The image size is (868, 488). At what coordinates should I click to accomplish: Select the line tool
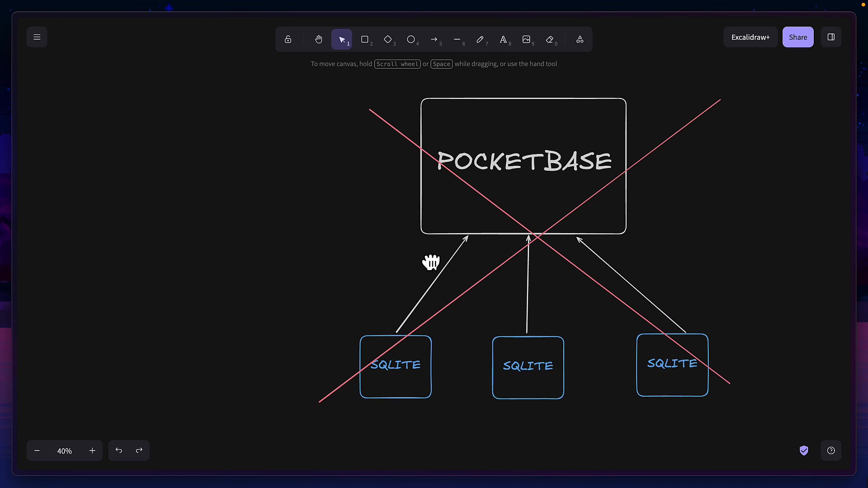[458, 39]
